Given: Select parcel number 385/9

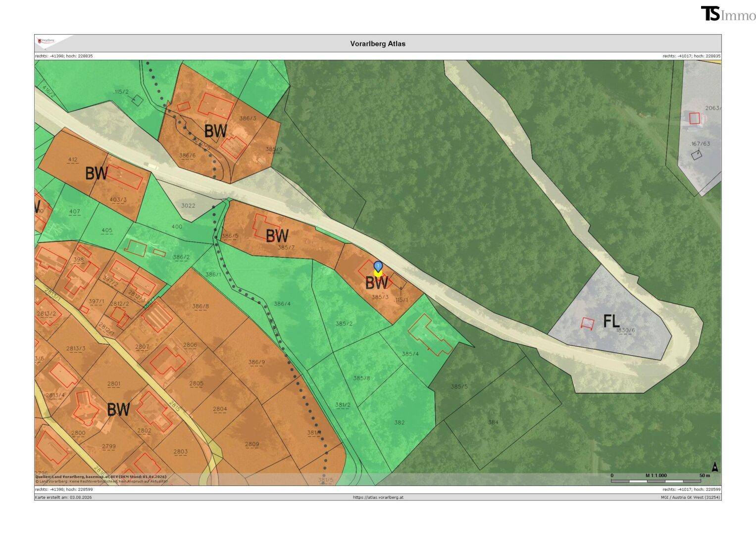Looking at the screenshot, I should tap(274, 149).
